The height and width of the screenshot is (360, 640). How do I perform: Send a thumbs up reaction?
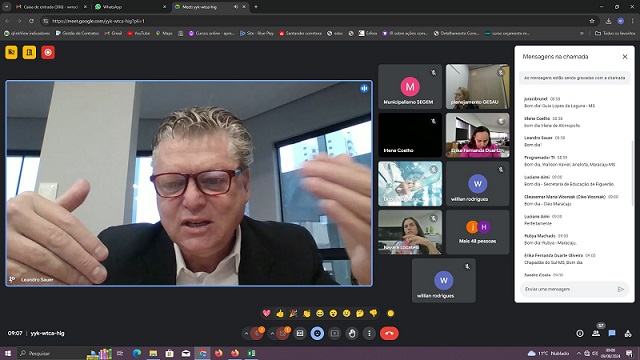coord(280,313)
